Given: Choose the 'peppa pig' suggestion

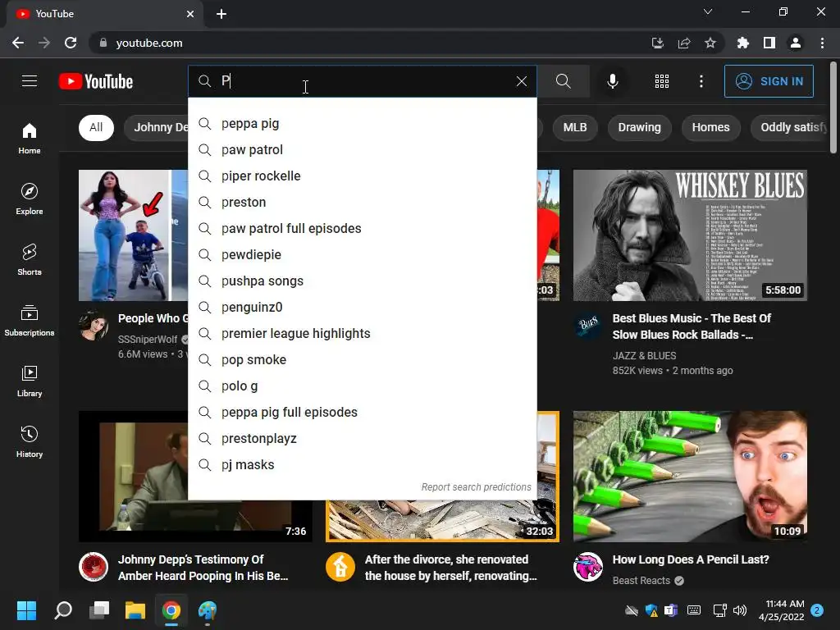Looking at the screenshot, I should click(362, 124).
